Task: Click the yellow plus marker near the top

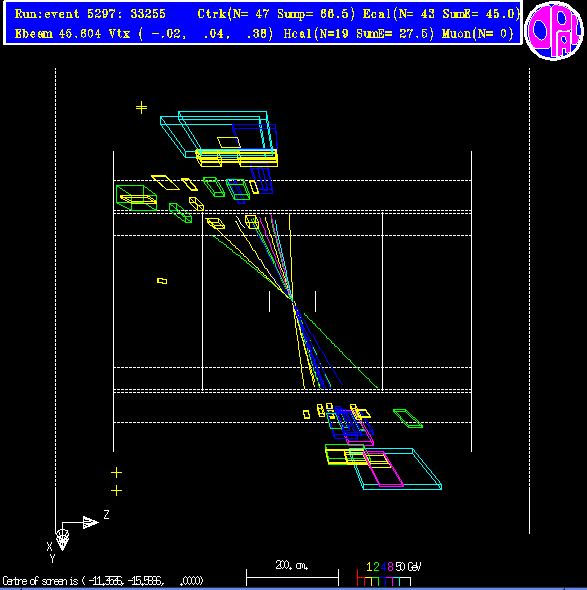Action: (141, 108)
